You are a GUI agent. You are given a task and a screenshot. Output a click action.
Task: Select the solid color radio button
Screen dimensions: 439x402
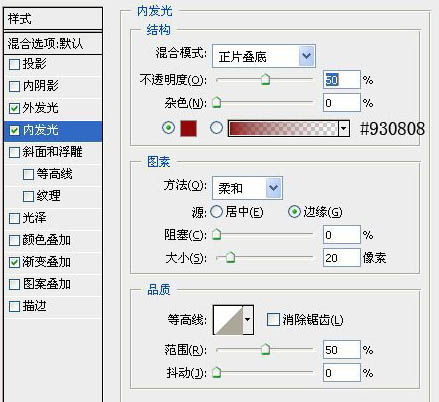click(x=168, y=128)
